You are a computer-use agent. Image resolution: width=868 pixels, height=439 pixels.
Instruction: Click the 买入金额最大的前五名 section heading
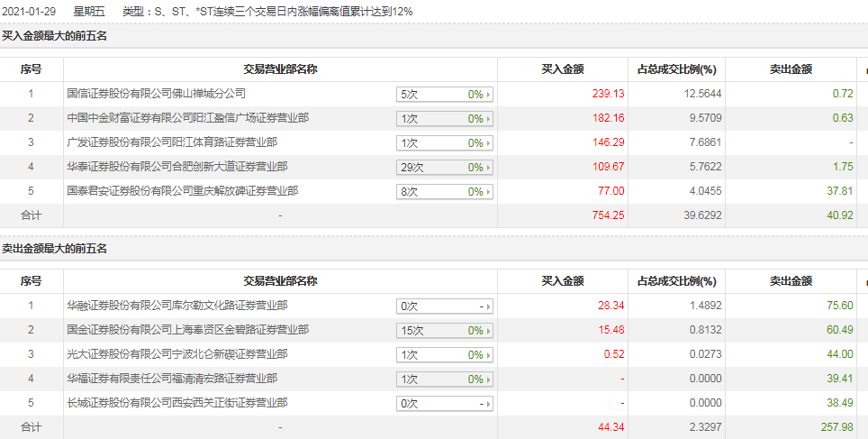[x=54, y=36]
